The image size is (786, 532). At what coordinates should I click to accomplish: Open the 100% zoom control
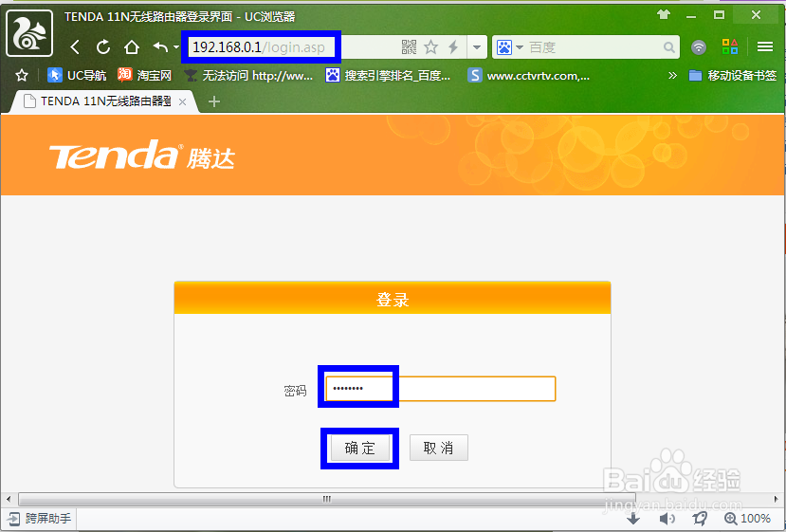pos(747,519)
